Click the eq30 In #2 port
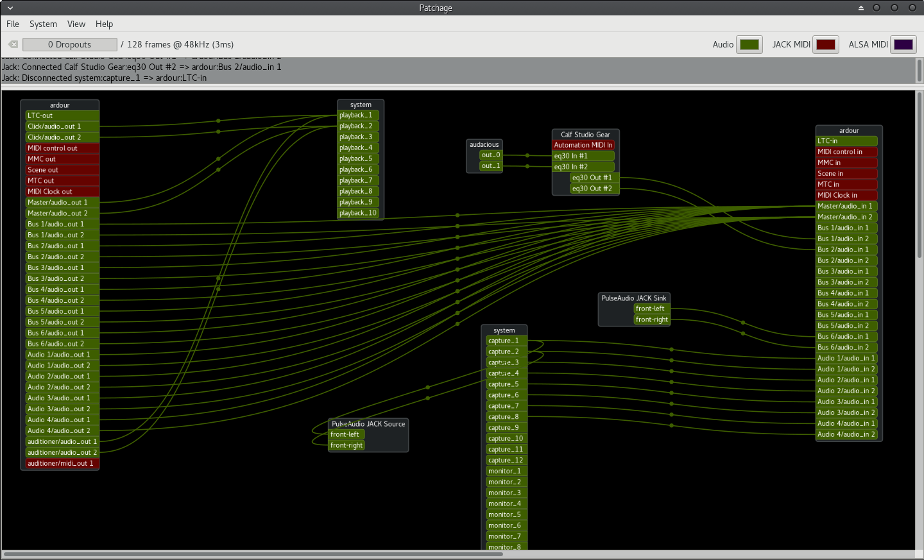This screenshot has width=924, height=560. point(583,167)
